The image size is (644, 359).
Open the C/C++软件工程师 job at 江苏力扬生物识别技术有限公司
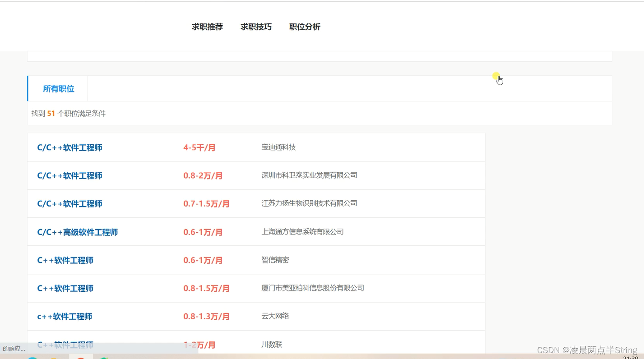[69, 204]
